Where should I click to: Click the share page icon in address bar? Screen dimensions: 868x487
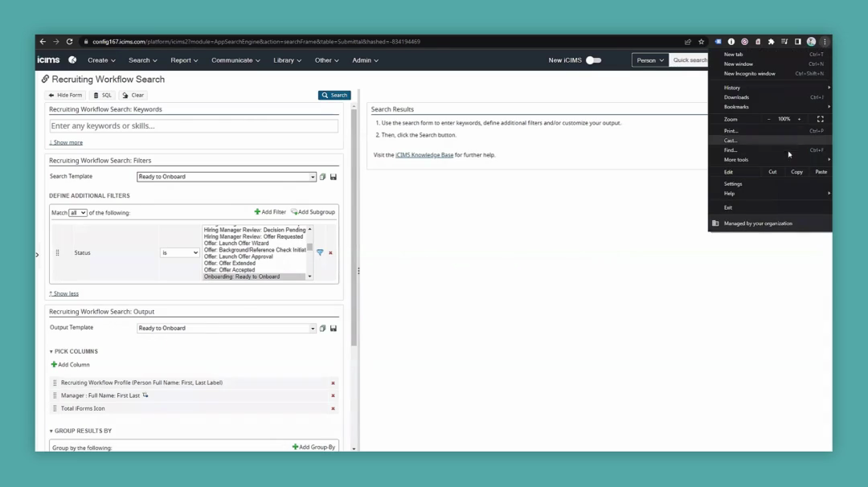point(687,42)
